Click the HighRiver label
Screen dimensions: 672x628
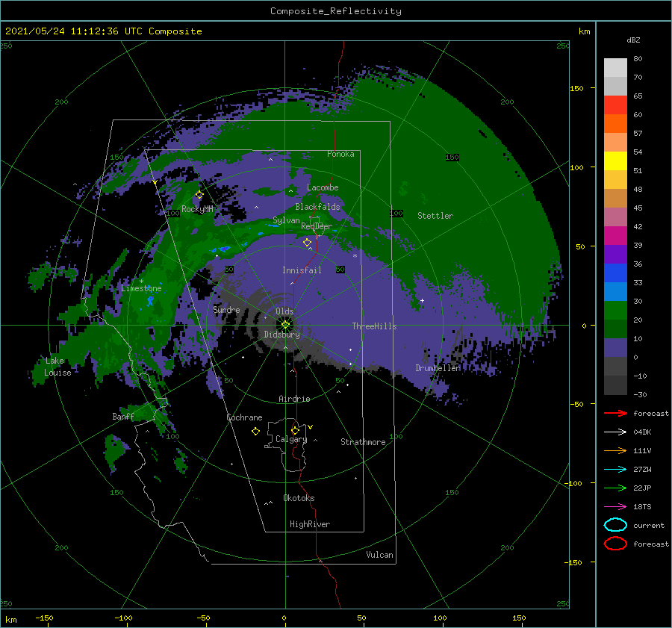coord(310,524)
